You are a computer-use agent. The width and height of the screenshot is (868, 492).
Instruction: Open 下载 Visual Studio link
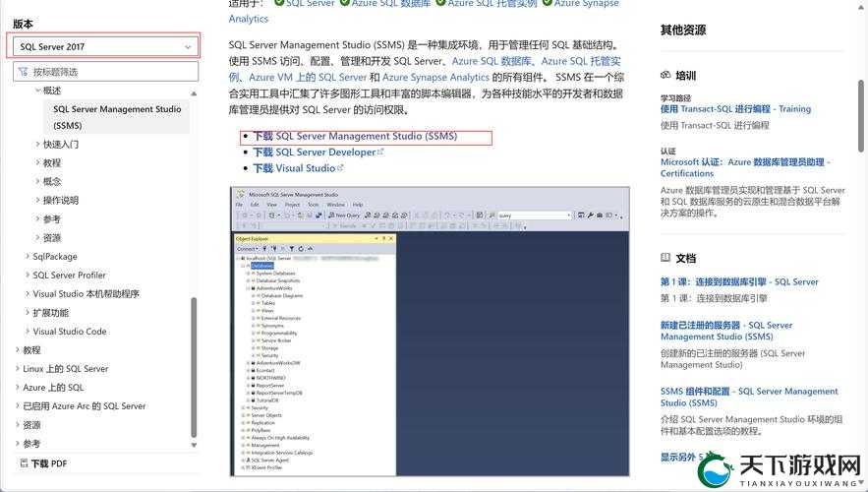click(299, 168)
